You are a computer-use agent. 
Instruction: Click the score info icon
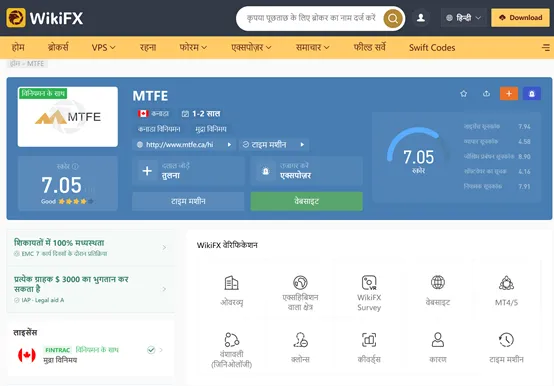tap(75, 166)
